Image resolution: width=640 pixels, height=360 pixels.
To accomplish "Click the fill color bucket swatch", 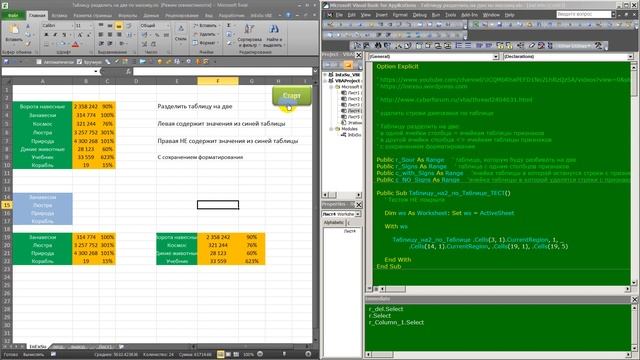I will [61, 44].
